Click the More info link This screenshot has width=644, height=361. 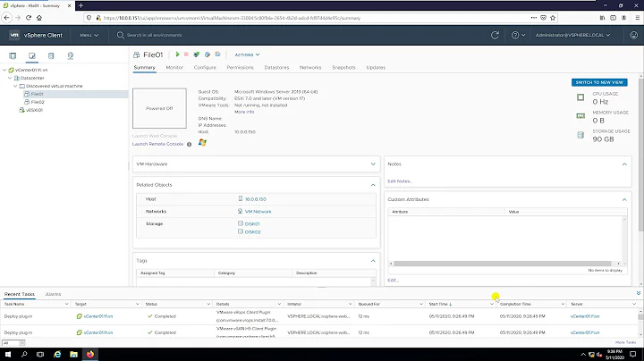coord(244,112)
